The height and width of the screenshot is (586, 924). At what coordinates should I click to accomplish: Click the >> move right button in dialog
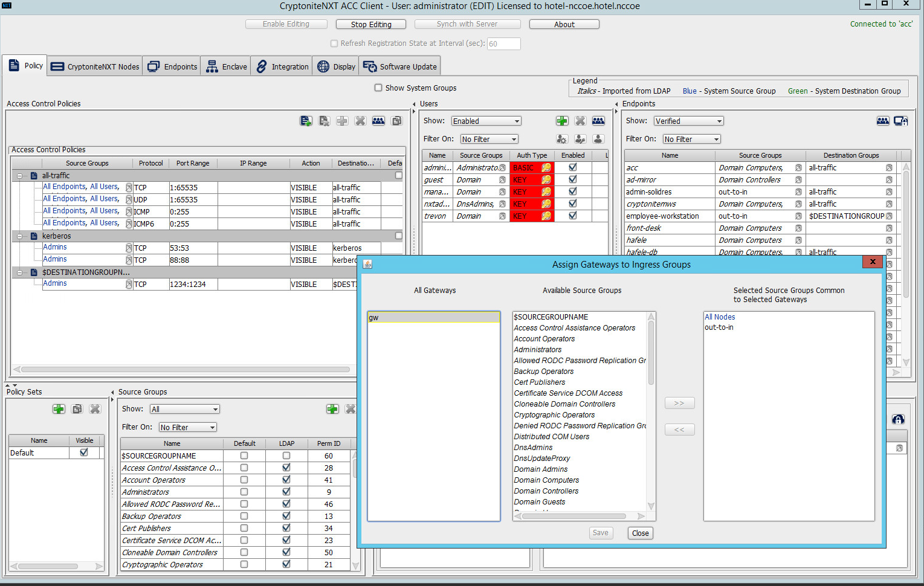coord(679,403)
